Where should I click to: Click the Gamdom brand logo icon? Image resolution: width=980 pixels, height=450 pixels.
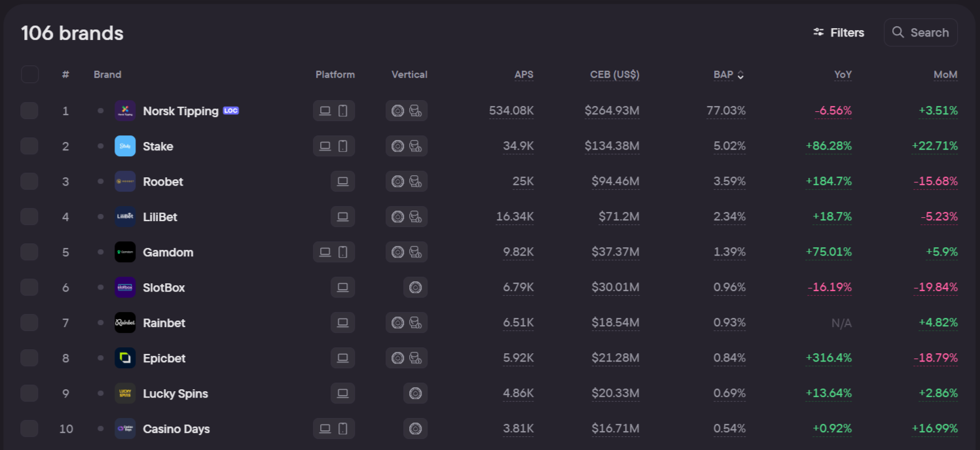125,252
